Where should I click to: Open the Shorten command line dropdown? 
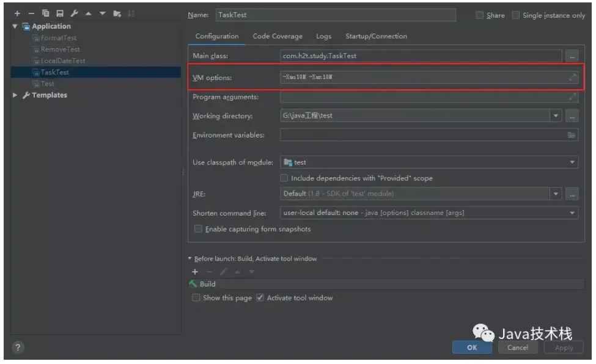pyautogui.click(x=572, y=213)
